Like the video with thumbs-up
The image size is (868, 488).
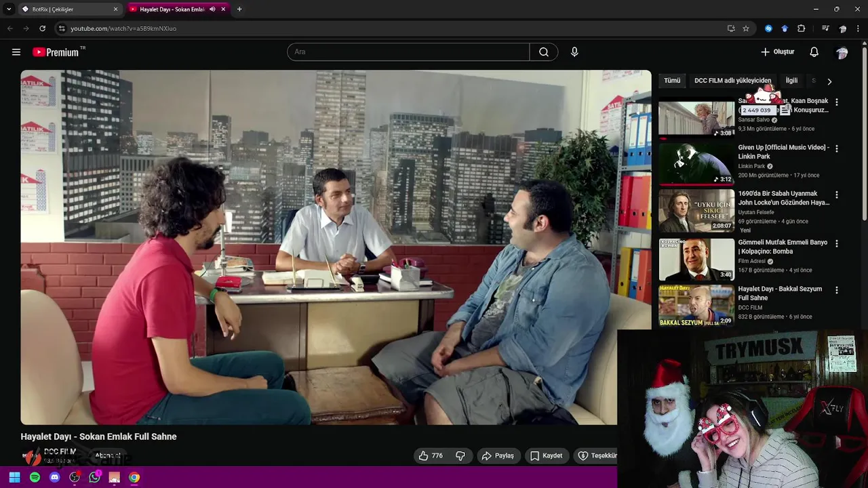click(430, 455)
